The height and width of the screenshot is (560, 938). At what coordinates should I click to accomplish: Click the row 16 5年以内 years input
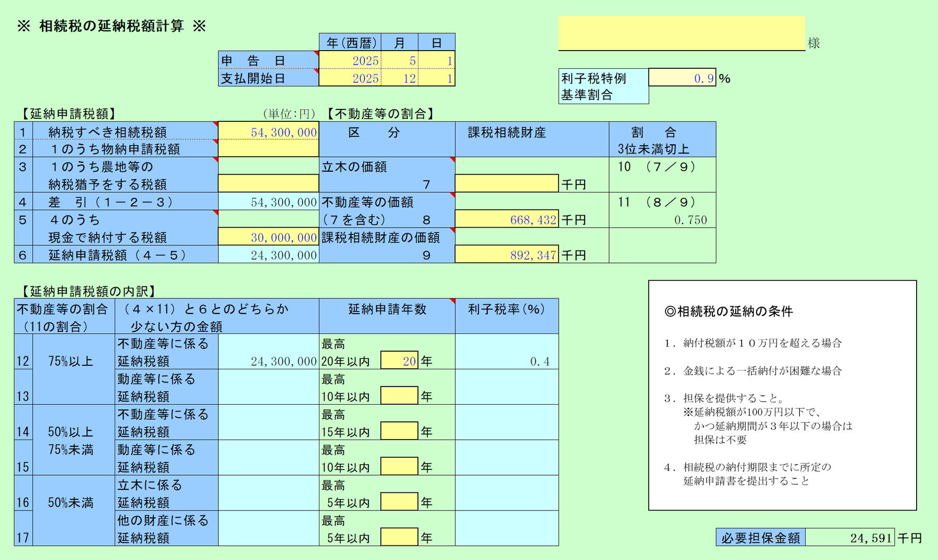pos(399,502)
